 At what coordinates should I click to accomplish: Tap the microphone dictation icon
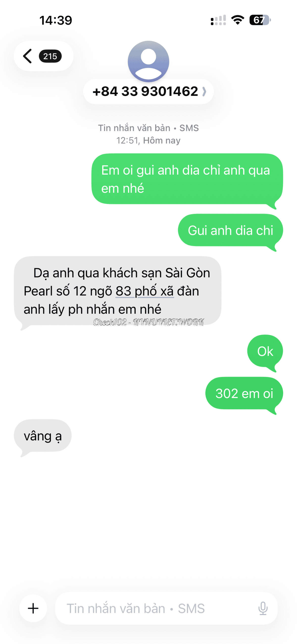[x=263, y=608]
